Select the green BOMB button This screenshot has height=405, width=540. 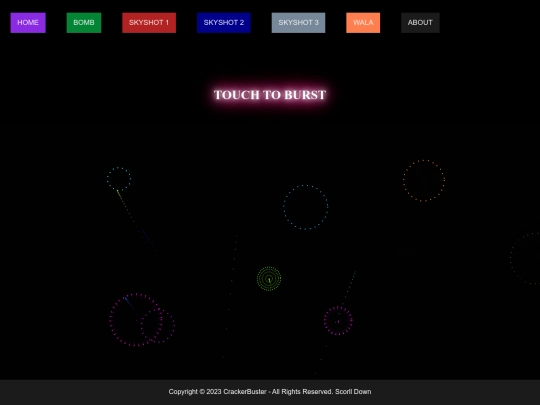(x=84, y=23)
